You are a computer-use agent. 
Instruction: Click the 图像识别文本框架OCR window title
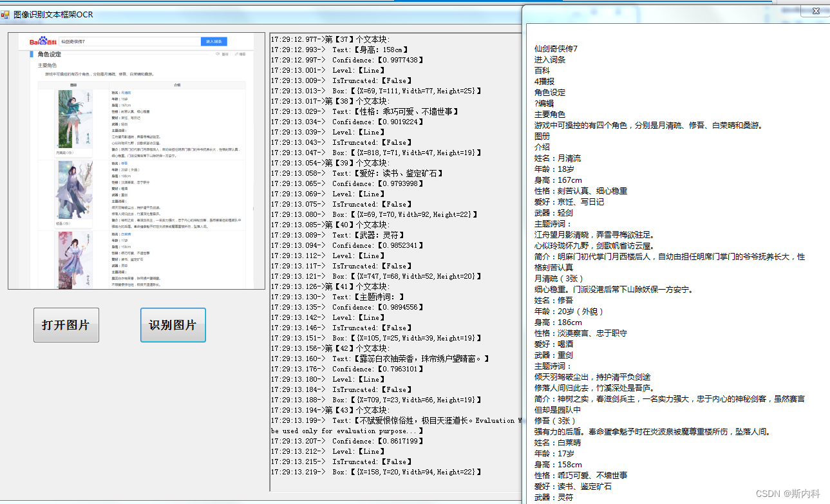click(53, 14)
